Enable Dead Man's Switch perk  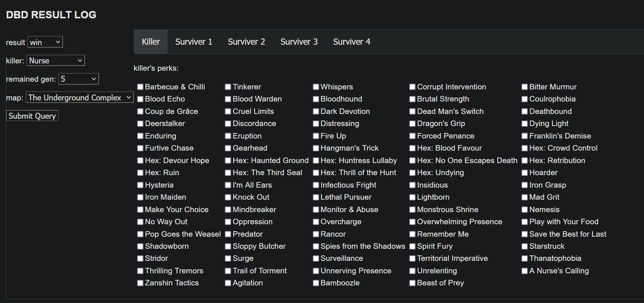coord(412,111)
